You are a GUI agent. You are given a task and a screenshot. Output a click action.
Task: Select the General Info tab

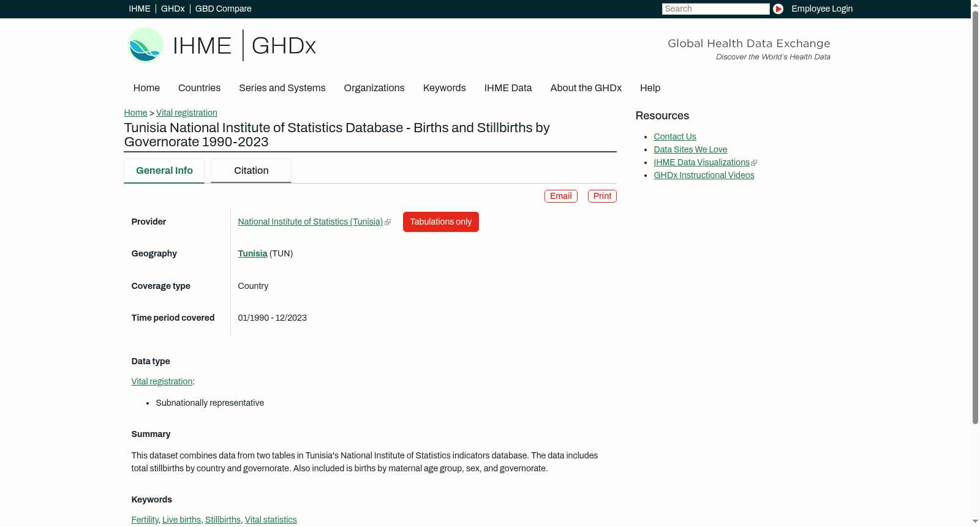pyautogui.click(x=164, y=171)
